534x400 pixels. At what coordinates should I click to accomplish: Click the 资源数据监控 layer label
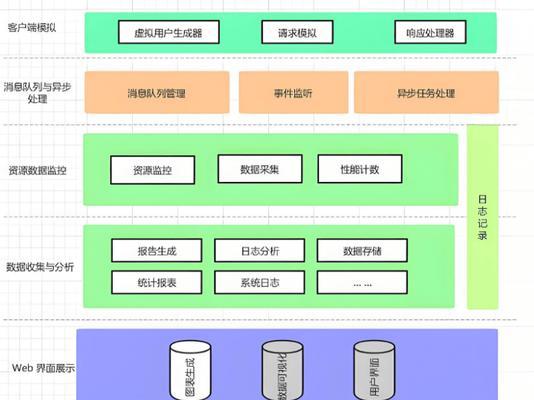(x=37, y=170)
